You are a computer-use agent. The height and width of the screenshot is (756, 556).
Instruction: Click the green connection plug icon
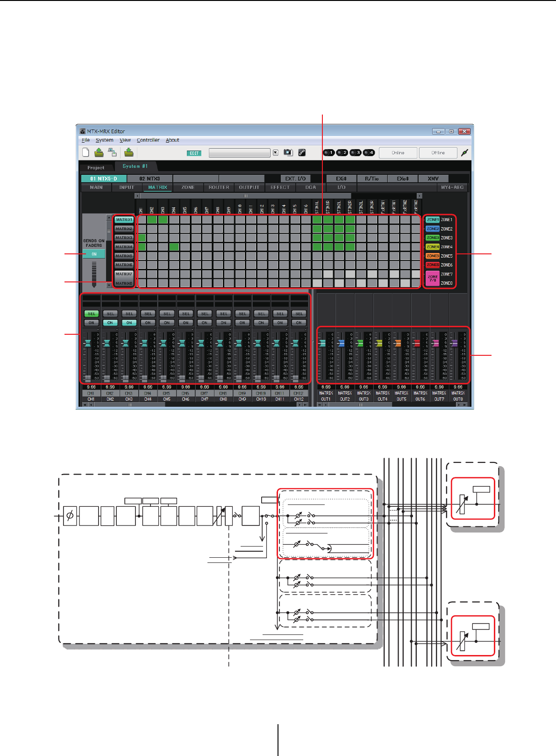[x=464, y=153]
